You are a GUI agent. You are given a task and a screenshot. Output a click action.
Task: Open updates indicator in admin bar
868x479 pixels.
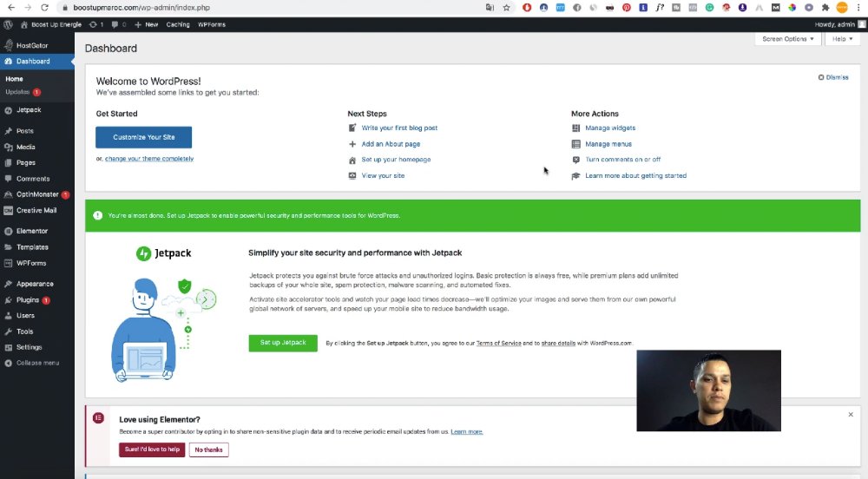pos(96,24)
